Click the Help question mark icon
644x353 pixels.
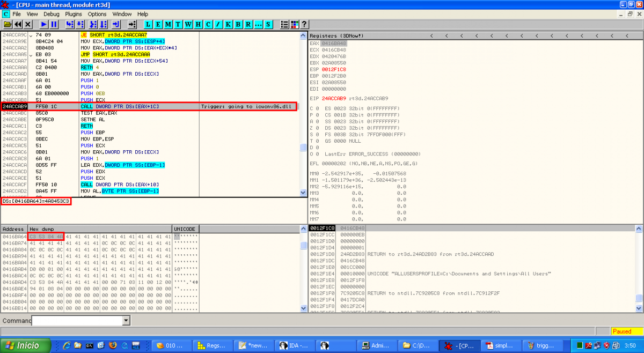304,25
